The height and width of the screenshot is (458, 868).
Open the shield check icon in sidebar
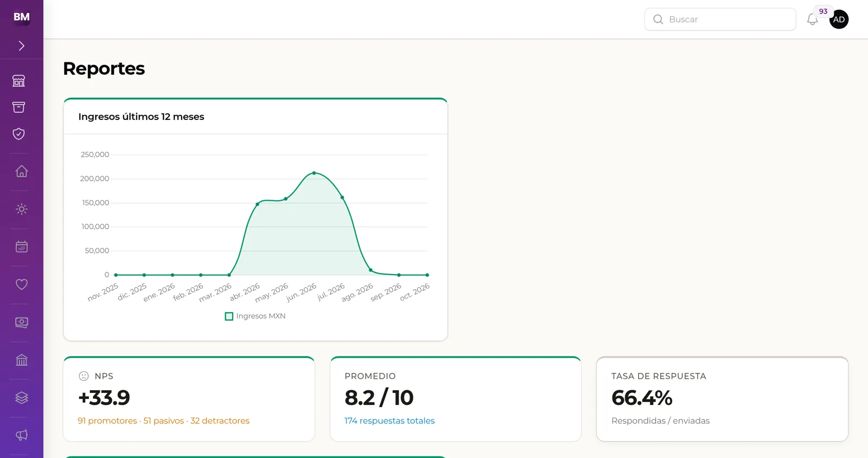19,134
